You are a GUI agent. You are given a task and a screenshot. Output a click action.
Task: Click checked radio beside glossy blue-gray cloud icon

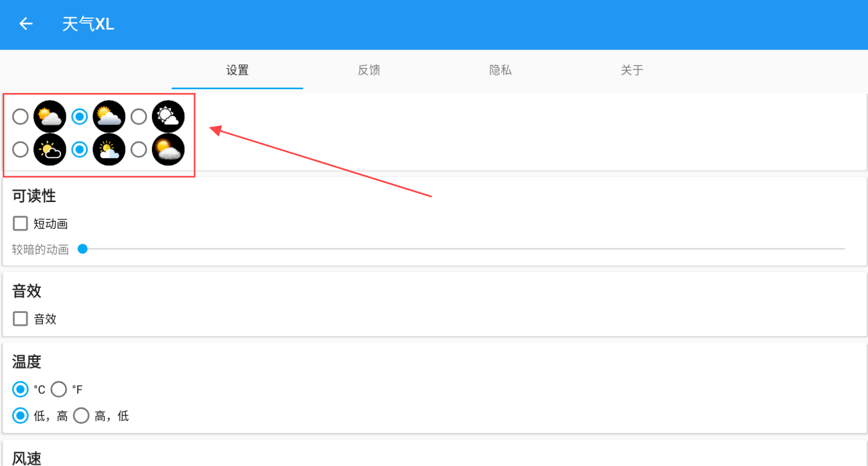pyautogui.click(x=80, y=116)
